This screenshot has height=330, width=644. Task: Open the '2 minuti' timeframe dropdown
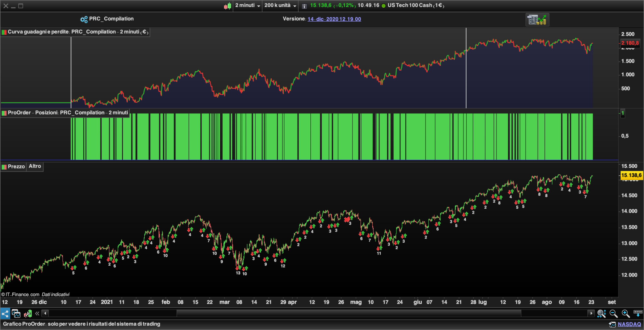[248, 6]
